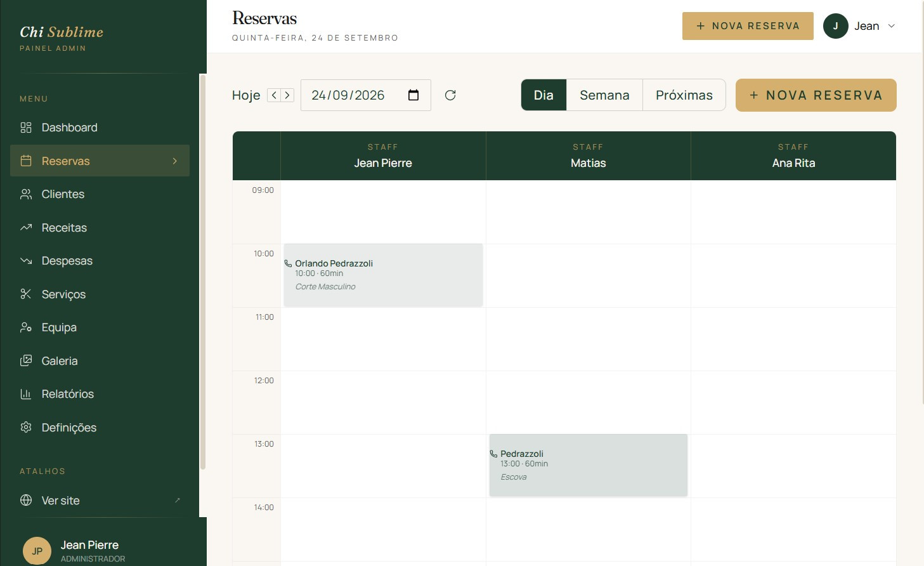The image size is (924, 566).
Task: Open Receitas menu item
Action: click(100, 228)
